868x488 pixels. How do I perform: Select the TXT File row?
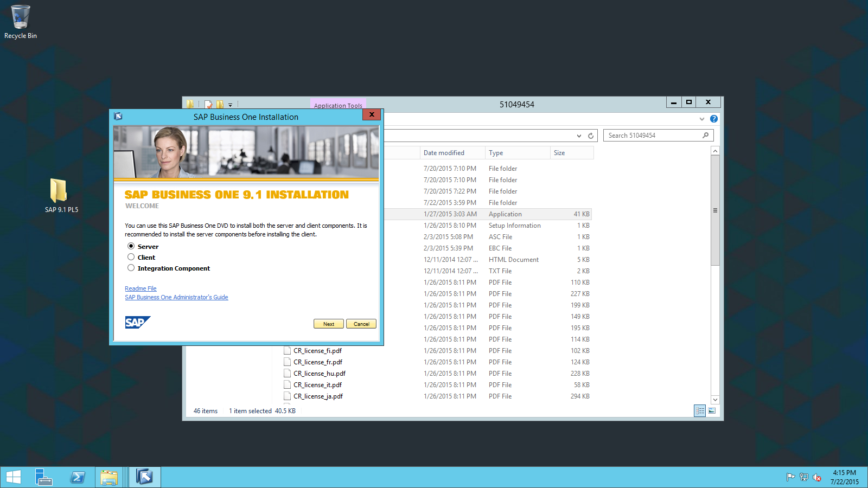488,271
